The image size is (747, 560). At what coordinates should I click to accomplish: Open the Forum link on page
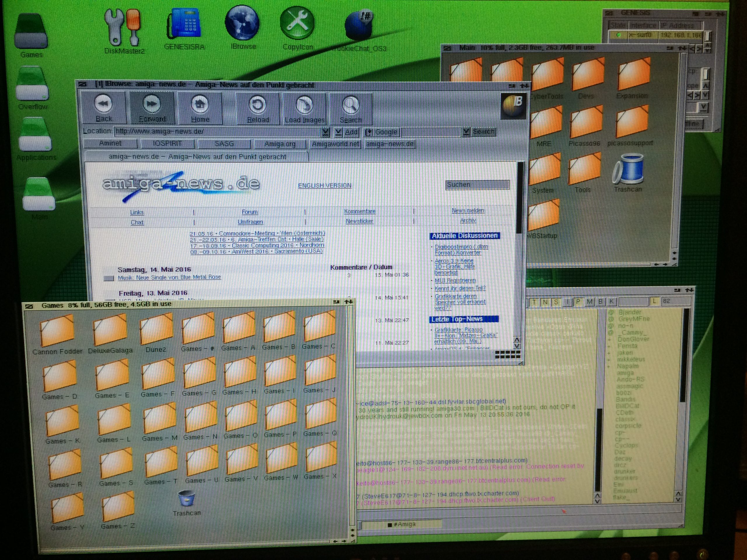click(249, 212)
